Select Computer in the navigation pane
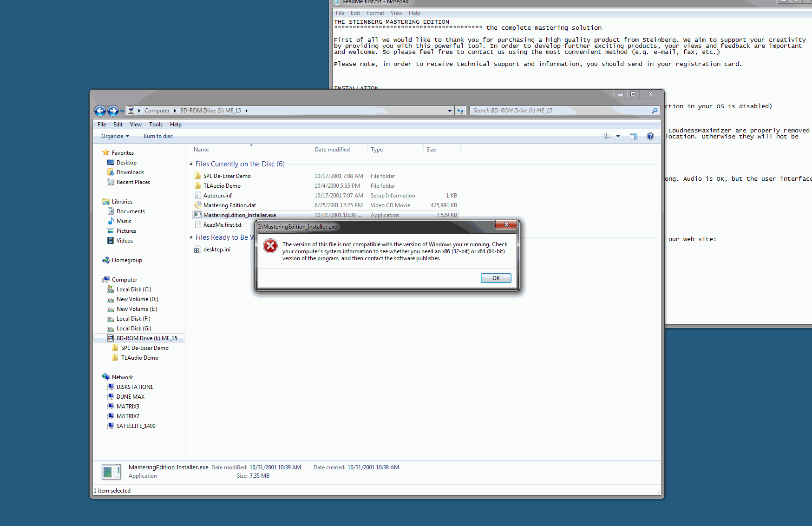The image size is (812, 526). [120, 280]
